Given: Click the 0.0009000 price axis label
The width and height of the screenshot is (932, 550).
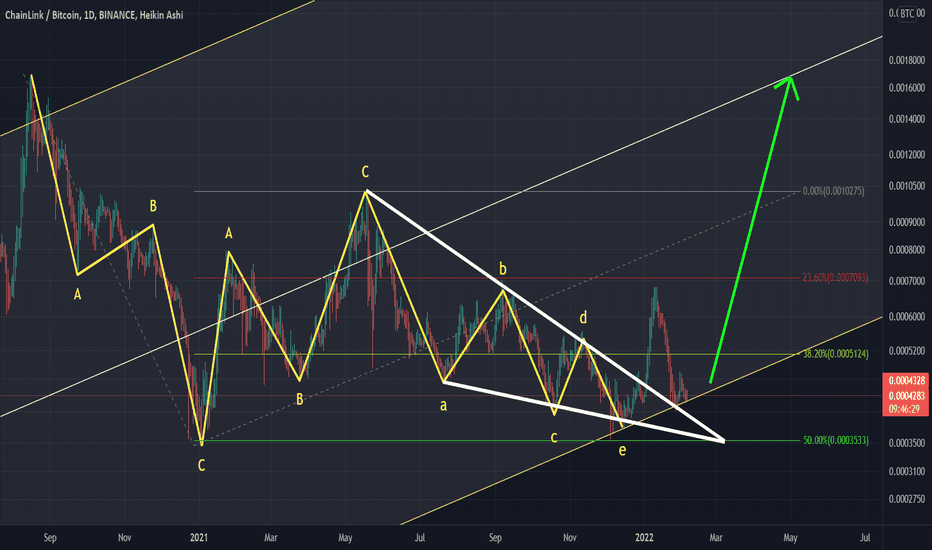Looking at the screenshot, I should [x=907, y=222].
